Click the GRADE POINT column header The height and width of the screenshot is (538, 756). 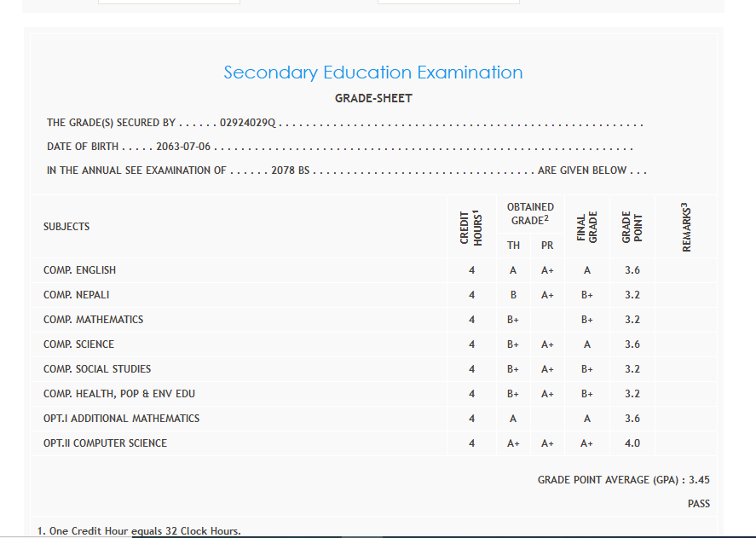click(632, 228)
